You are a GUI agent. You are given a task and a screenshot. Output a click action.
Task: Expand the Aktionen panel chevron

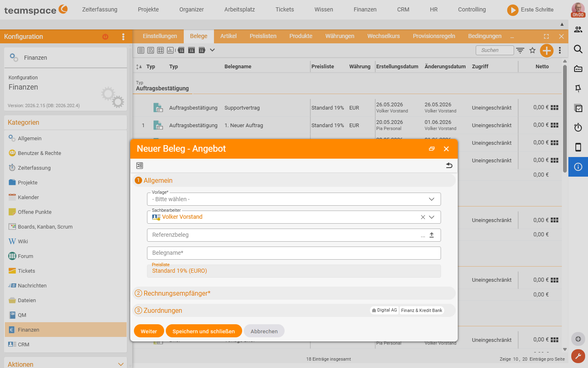click(120, 364)
